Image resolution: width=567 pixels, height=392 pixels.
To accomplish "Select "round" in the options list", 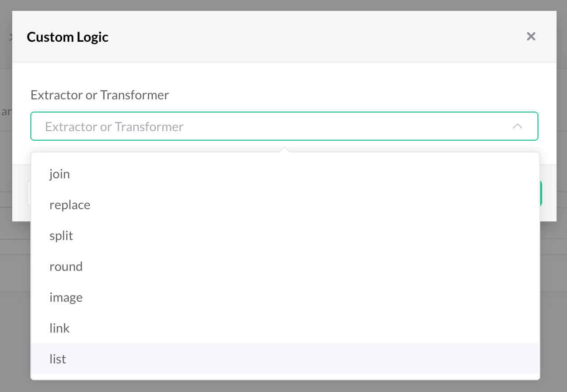I will (66, 267).
